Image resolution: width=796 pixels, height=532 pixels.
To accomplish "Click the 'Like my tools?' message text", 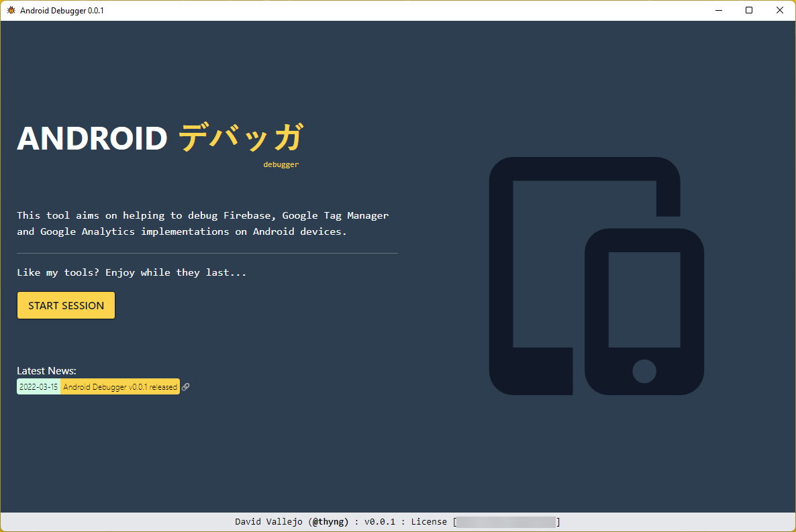I will (132, 272).
